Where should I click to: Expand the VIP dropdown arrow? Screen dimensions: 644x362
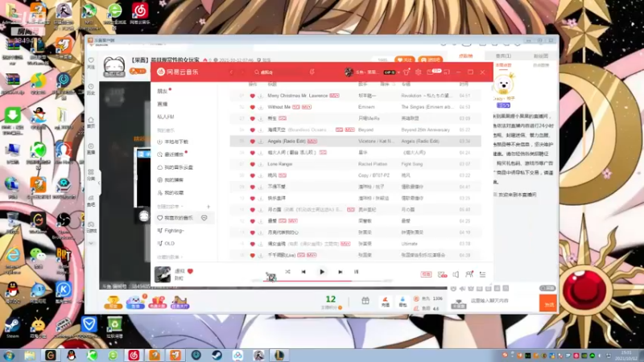pos(398,72)
